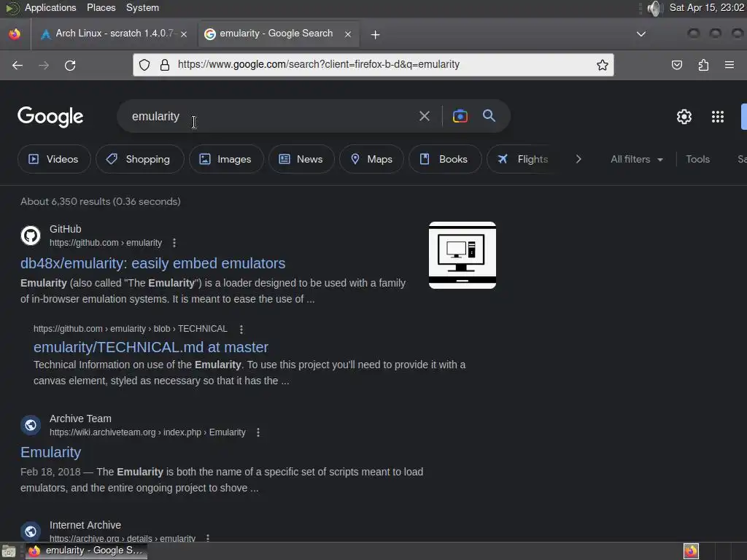Click the Firefox logo left of tabs
Image resolution: width=747 pixels, height=560 pixels.
[15, 34]
